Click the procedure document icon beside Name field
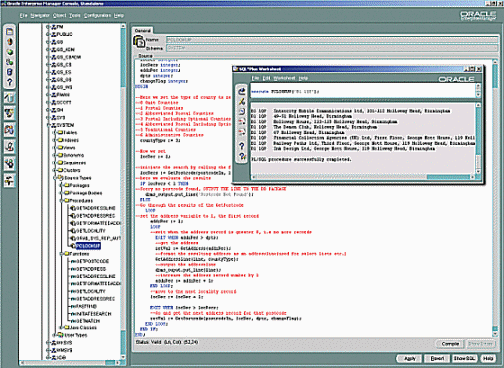Image resolution: width=504 pixels, height=368 pixels. click(139, 42)
